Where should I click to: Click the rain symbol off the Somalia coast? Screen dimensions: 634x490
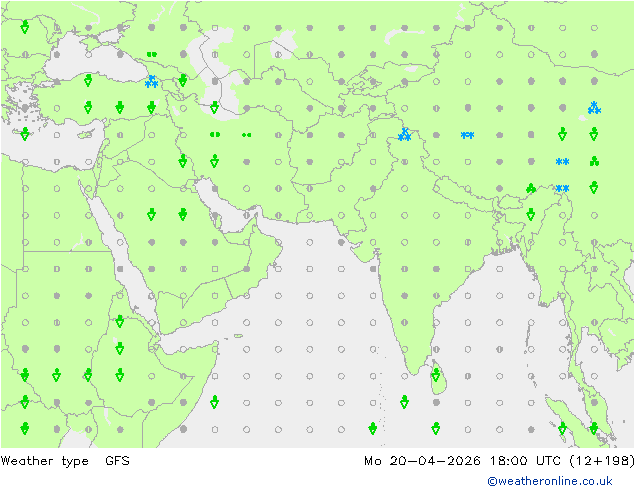[x=214, y=402]
